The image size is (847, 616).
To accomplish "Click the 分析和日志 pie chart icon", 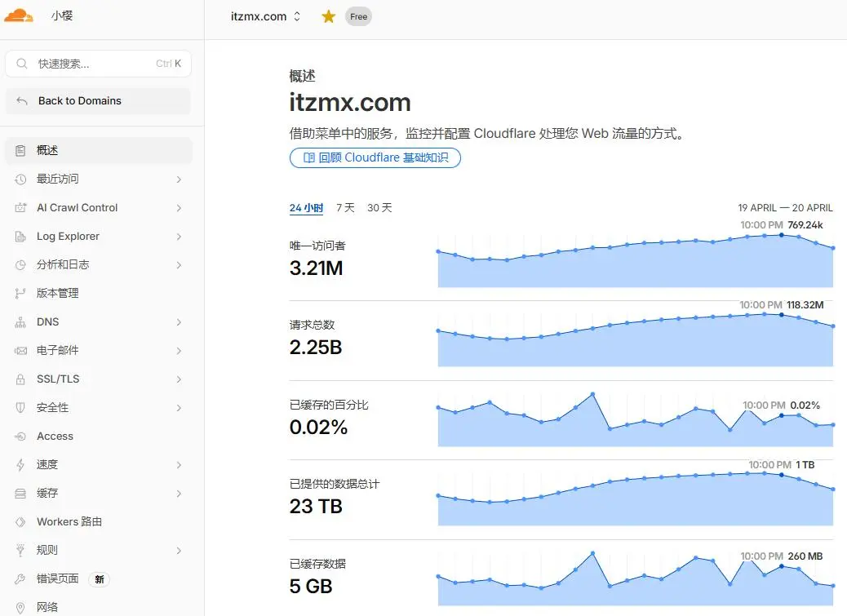I will coord(20,265).
